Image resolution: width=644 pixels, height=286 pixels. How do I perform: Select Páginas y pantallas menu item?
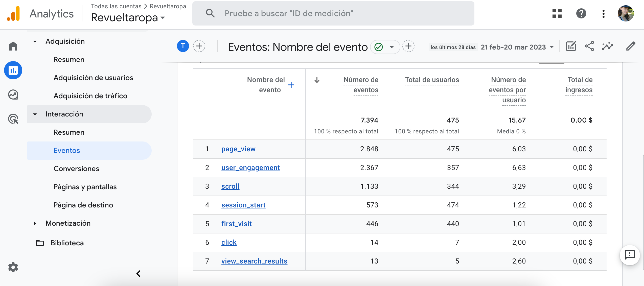85,187
